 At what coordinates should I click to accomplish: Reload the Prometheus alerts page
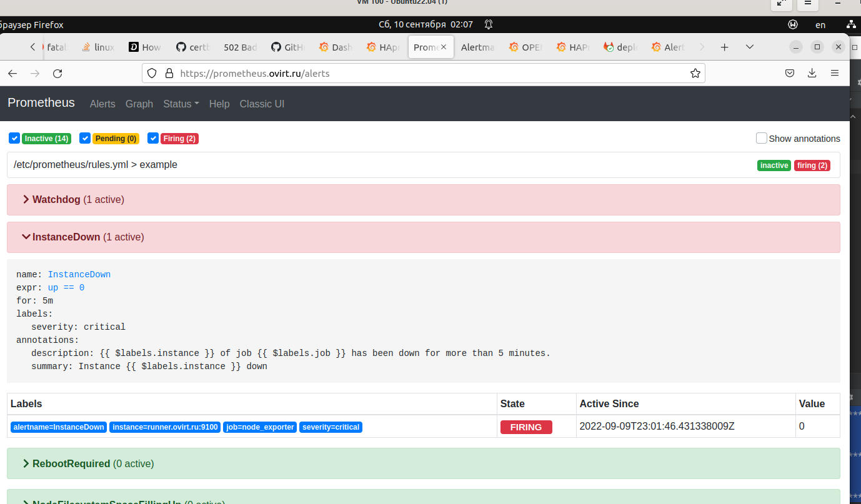click(x=57, y=73)
